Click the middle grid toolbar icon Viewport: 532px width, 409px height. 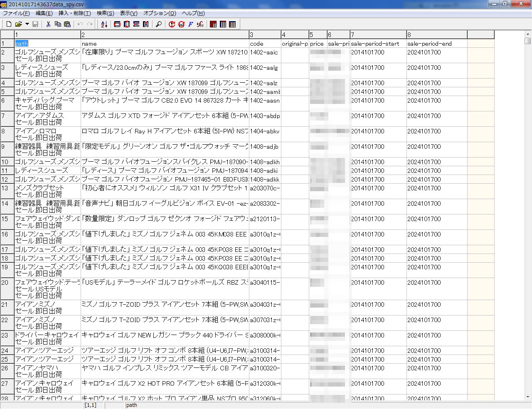pos(223,25)
